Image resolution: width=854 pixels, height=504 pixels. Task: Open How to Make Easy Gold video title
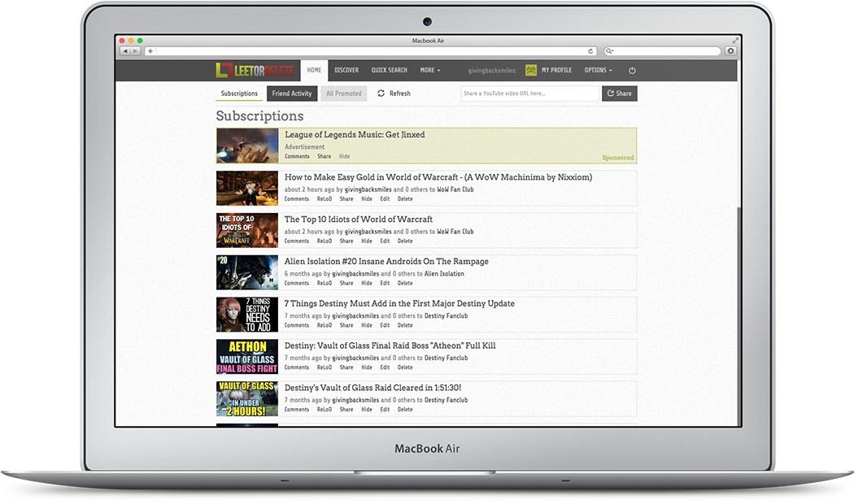tap(438, 177)
